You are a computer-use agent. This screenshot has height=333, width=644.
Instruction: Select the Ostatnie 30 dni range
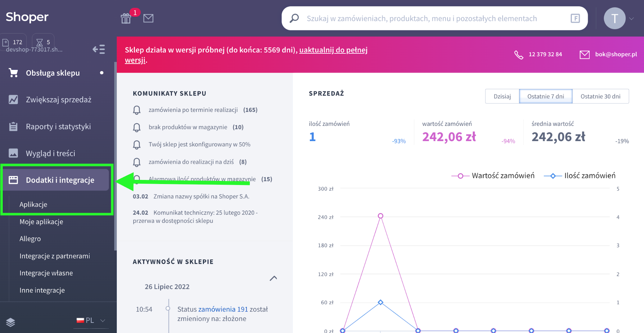pyautogui.click(x=600, y=96)
